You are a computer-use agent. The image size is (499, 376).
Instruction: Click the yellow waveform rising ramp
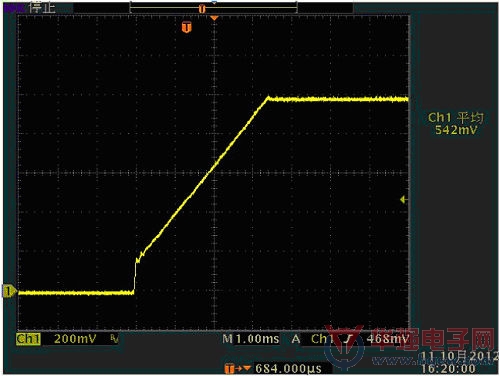205,177
